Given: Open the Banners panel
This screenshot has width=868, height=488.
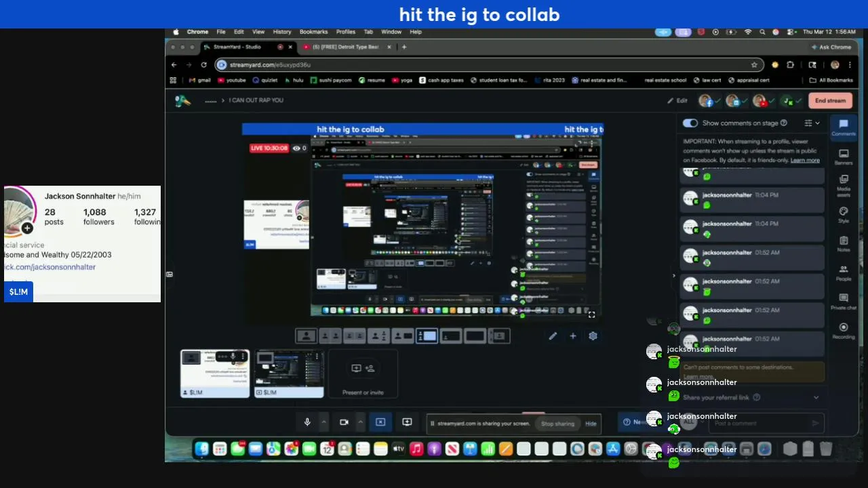Looking at the screenshot, I should click(x=844, y=157).
